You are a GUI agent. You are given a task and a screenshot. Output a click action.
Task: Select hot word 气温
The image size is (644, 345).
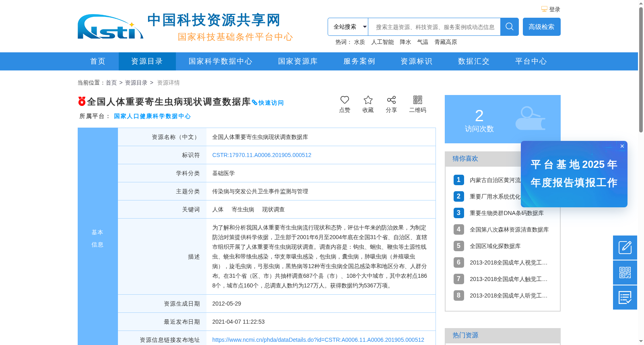pyautogui.click(x=423, y=42)
